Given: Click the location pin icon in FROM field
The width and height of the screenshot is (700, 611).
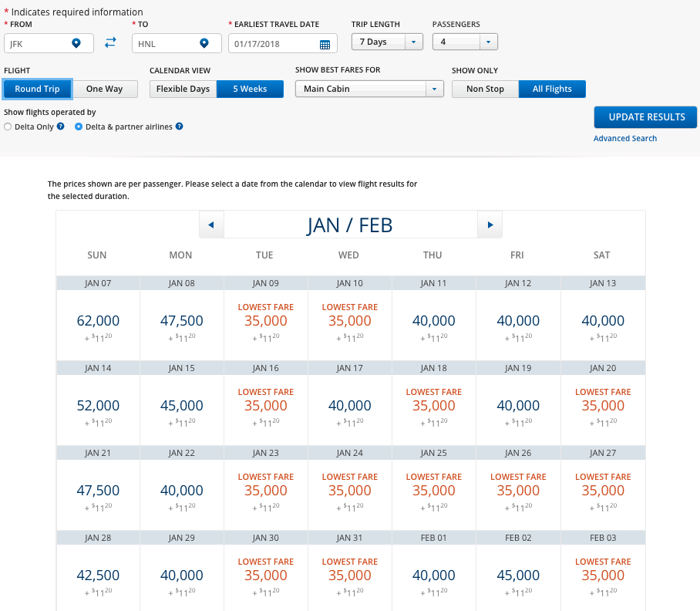Looking at the screenshot, I should click(76, 43).
